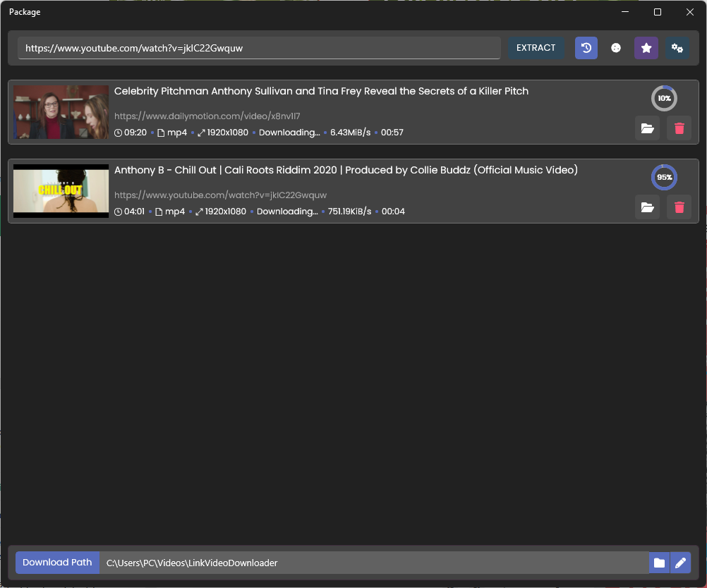Image resolution: width=707 pixels, height=588 pixels.
Task: Select the Celebrity Pitchman title text
Action: (x=321, y=91)
